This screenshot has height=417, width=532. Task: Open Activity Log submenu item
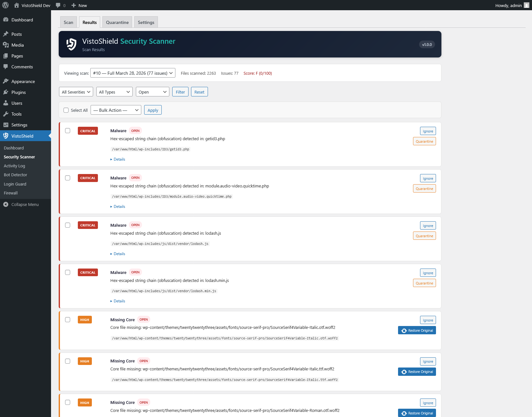(14, 166)
